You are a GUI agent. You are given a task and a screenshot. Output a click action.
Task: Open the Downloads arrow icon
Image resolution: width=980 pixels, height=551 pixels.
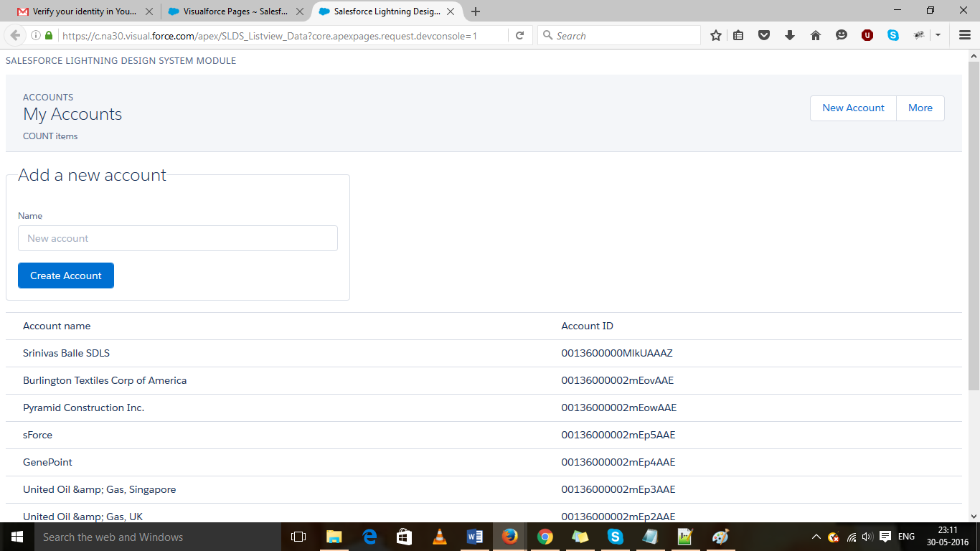(790, 35)
